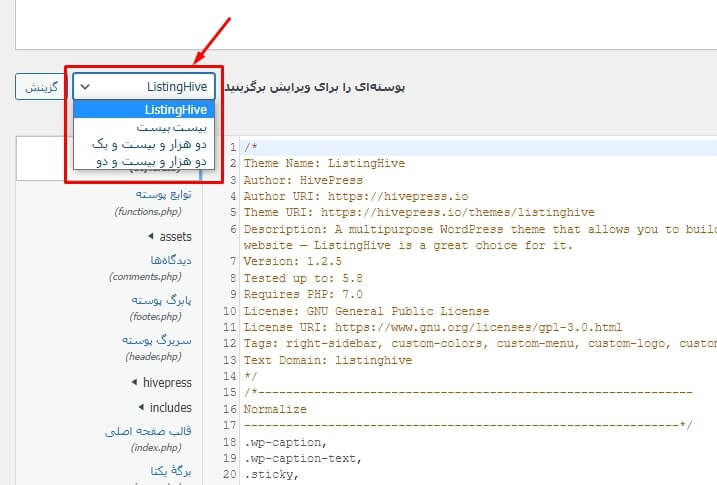Click the Requires PHP: 7.0 line
The width and height of the screenshot is (717, 485).
(303, 294)
